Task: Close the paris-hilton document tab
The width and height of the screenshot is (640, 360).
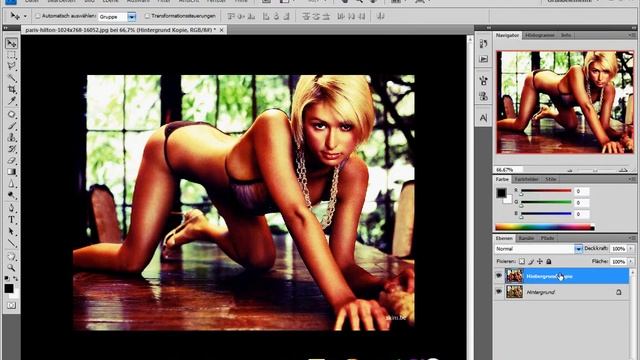Action: (221, 30)
